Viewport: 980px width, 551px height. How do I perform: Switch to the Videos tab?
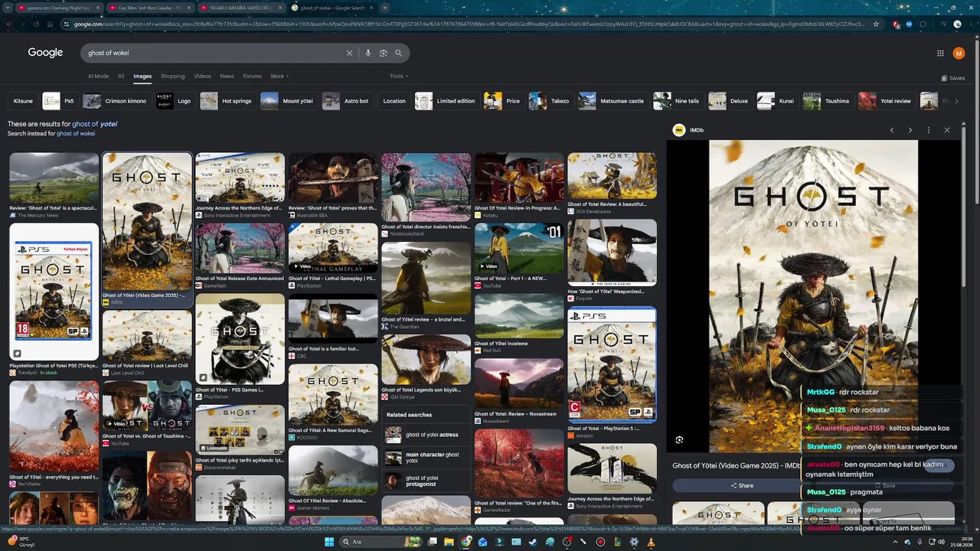pyautogui.click(x=202, y=77)
